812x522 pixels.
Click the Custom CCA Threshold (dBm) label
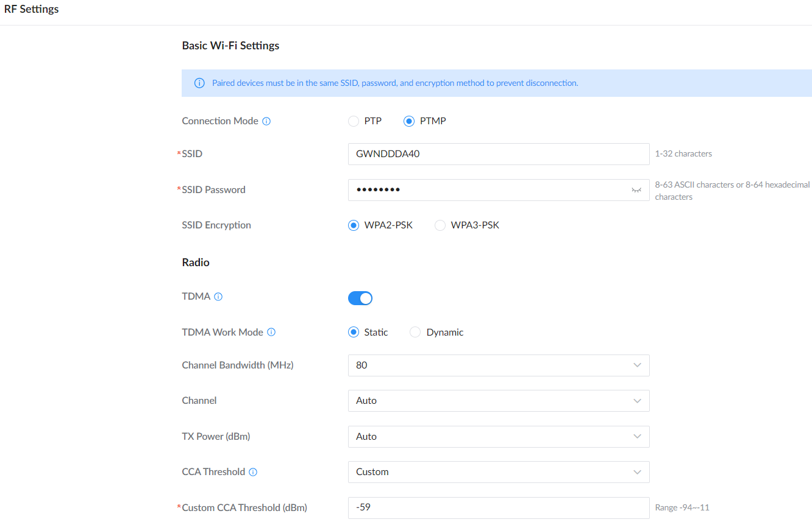[x=244, y=508]
